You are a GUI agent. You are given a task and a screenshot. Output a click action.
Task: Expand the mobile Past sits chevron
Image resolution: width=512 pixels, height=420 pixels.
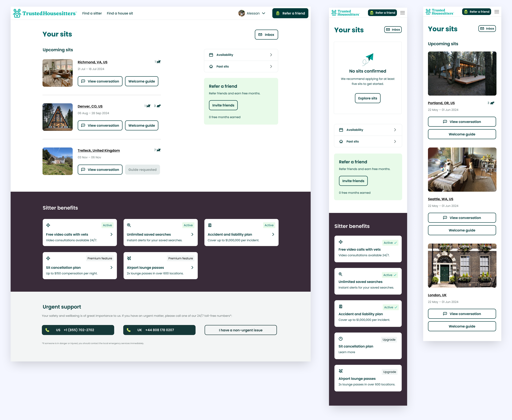point(395,142)
